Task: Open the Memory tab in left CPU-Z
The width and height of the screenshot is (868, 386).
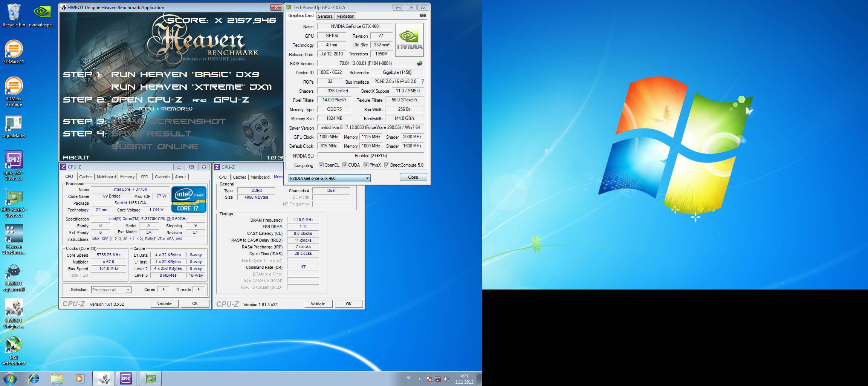Action: pos(127,177)
